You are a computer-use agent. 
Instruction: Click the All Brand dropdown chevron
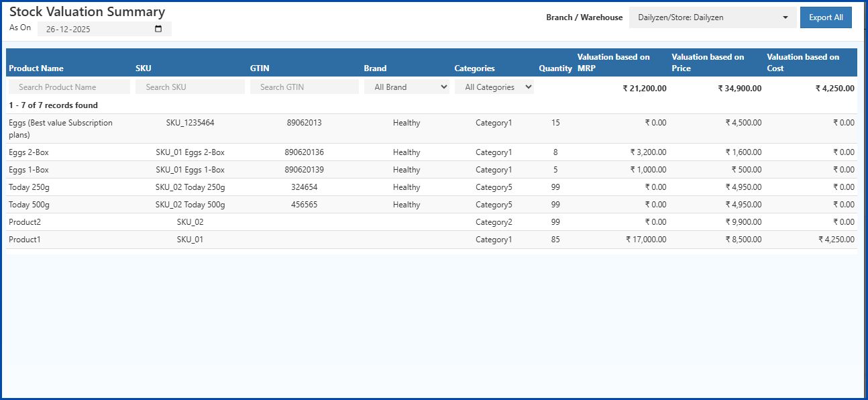(x=444, y=87)
